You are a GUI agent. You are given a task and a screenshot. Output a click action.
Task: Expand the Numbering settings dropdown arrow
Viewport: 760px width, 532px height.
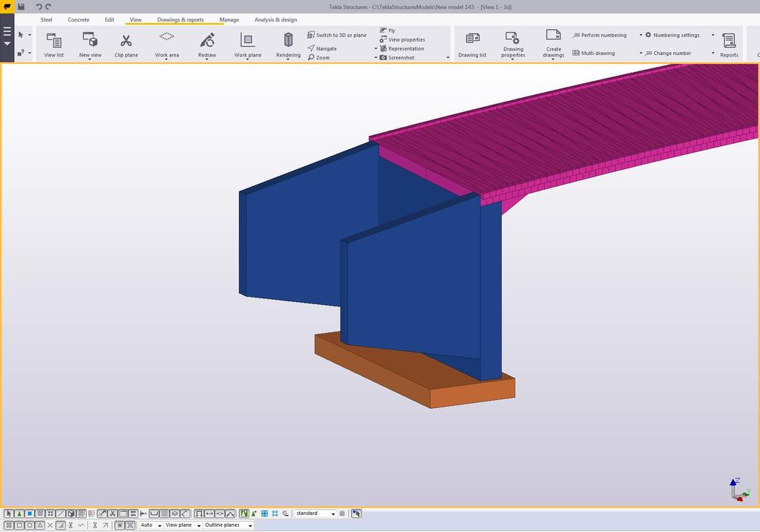pyautogui.click(x=713, y=35)
